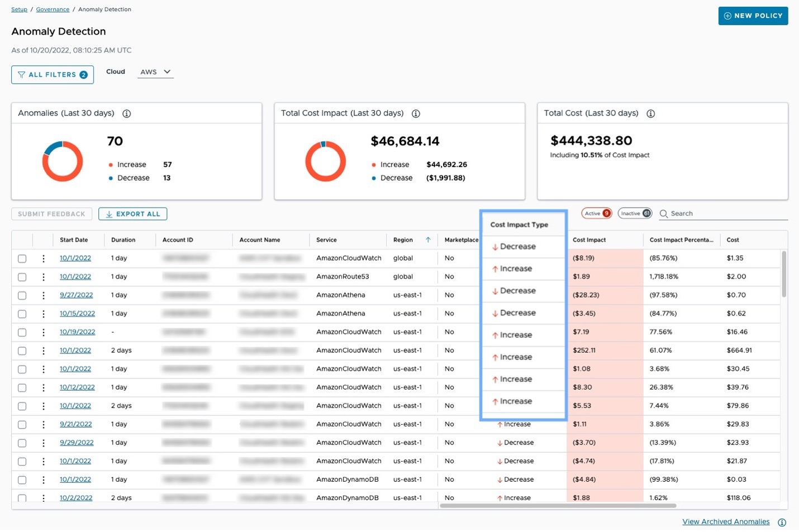
Task: Open kebab menu for the $1.08 cost impact row
Action: 44,369
